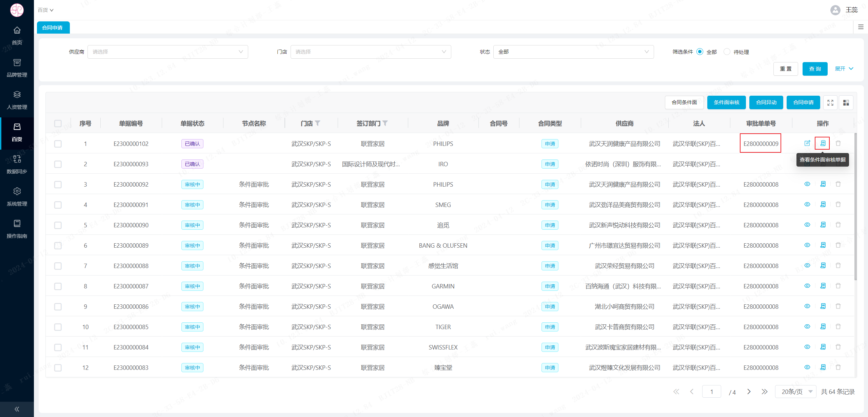The height and width of the screenshot is (417, 868).
Task: Open the 供应商 dropdown
Action: pyautogui.click(x=168, y=52)
